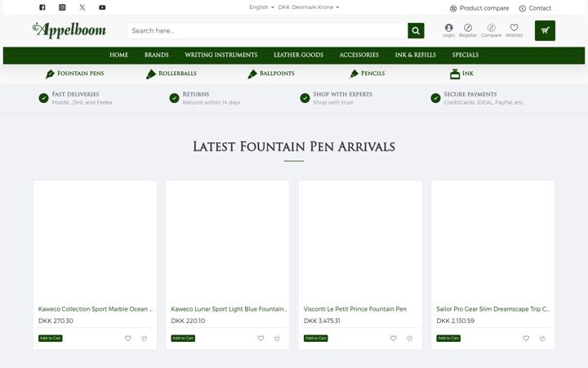This screenshot has height=368, width=588.
Task: Add Sailor Pro Gear Slim Dreamscape to cart
Action: (x=448, y=338)
